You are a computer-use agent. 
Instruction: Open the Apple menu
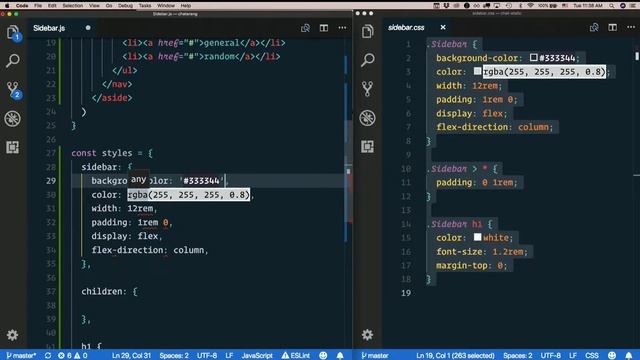click(7, 6)
